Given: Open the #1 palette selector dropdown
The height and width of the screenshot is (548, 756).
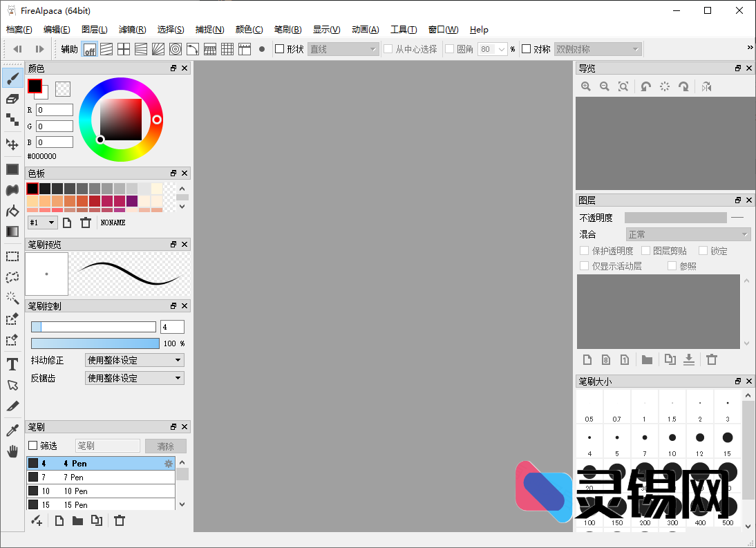Looking at the screenshot, I should (x=42, y=222).
